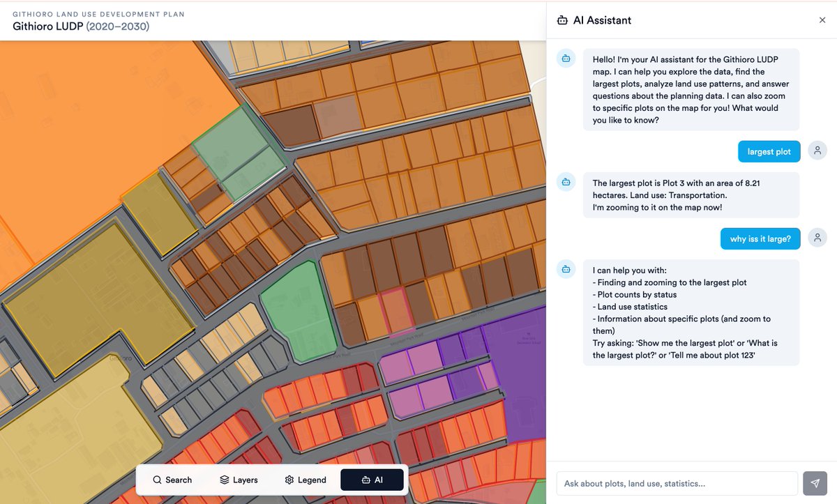Click 'Githioro Land Use Development Plan' header text

coord(98,14)
